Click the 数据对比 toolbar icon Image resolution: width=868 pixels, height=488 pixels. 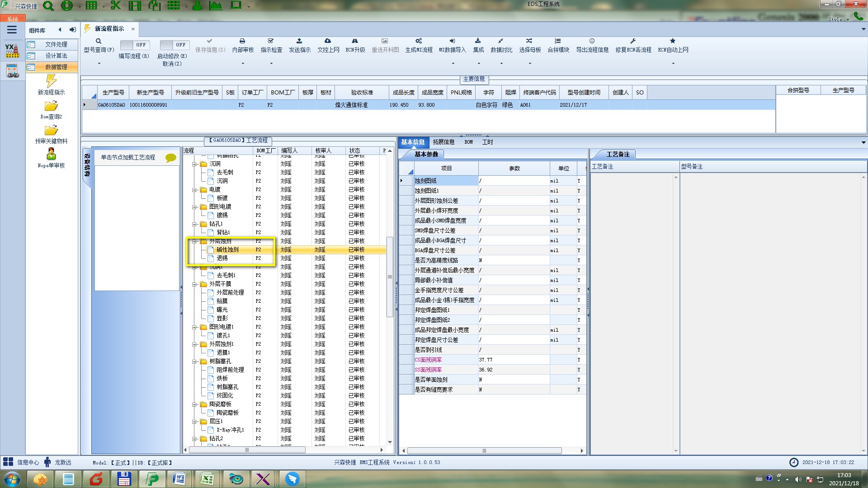click(x=501, y=41)
